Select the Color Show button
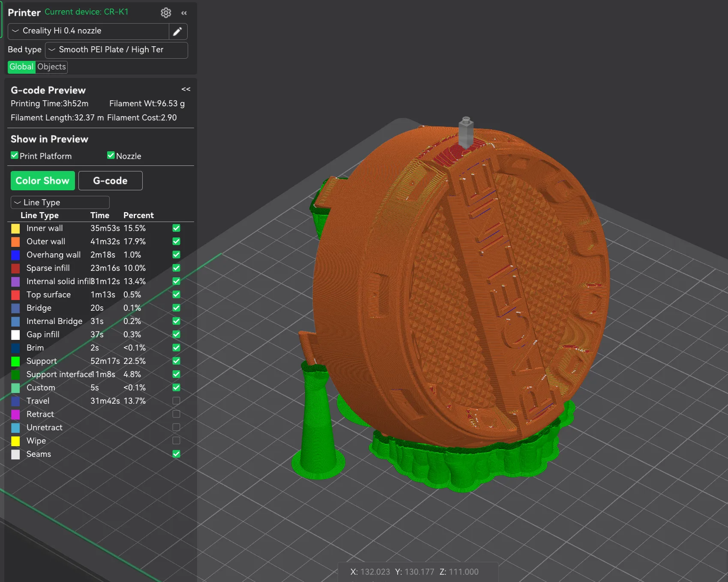The height and width of the screenshot is (582, 728). pos(43,181)
